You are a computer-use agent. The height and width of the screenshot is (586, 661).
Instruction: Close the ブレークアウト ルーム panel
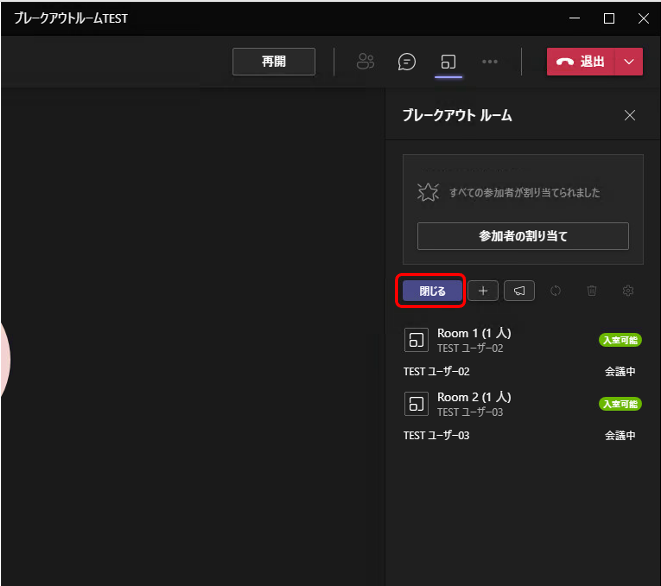630,115
